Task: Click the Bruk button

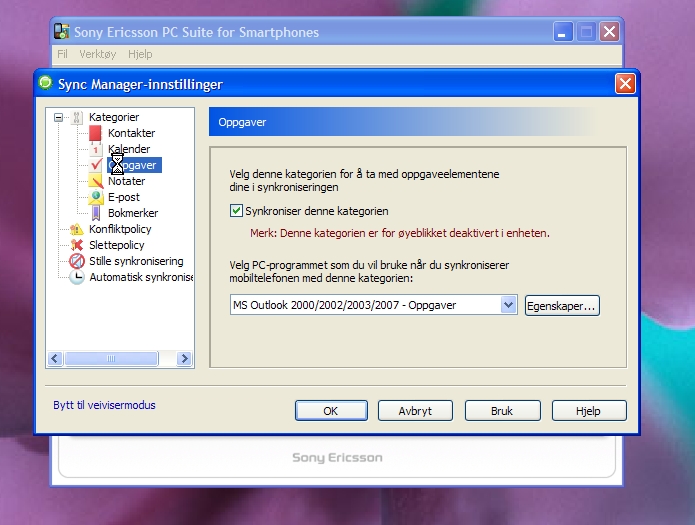Action: click(x=502, y=411)
